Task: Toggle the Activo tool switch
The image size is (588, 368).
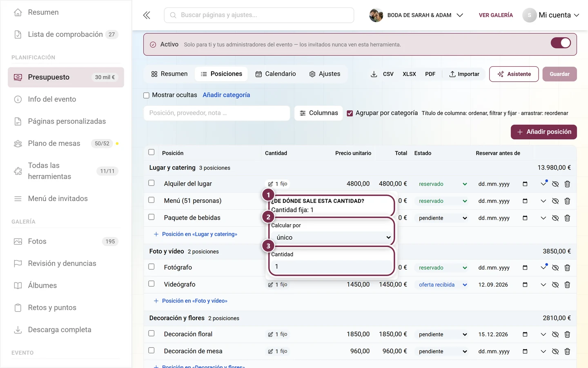Action: [561, 43]
